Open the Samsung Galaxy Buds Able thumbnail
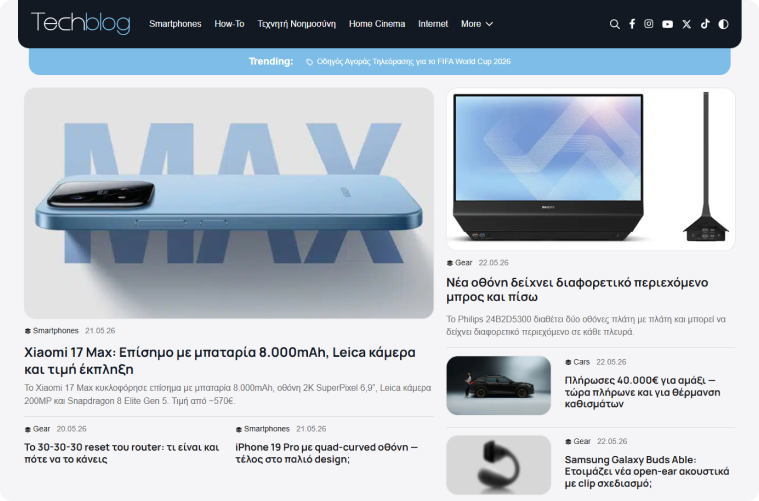The height and width of the screenshot is (501, 759). pyautogui.click(x=499, y=465)
